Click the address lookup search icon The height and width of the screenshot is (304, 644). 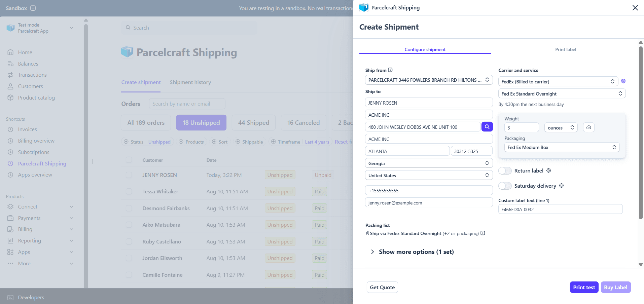487,127
